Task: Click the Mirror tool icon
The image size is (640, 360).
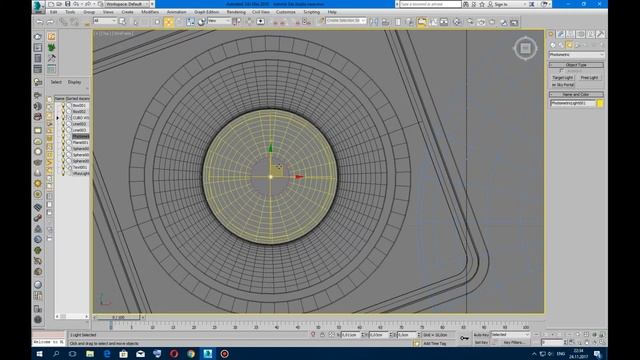Action: (x=373, y=22)
